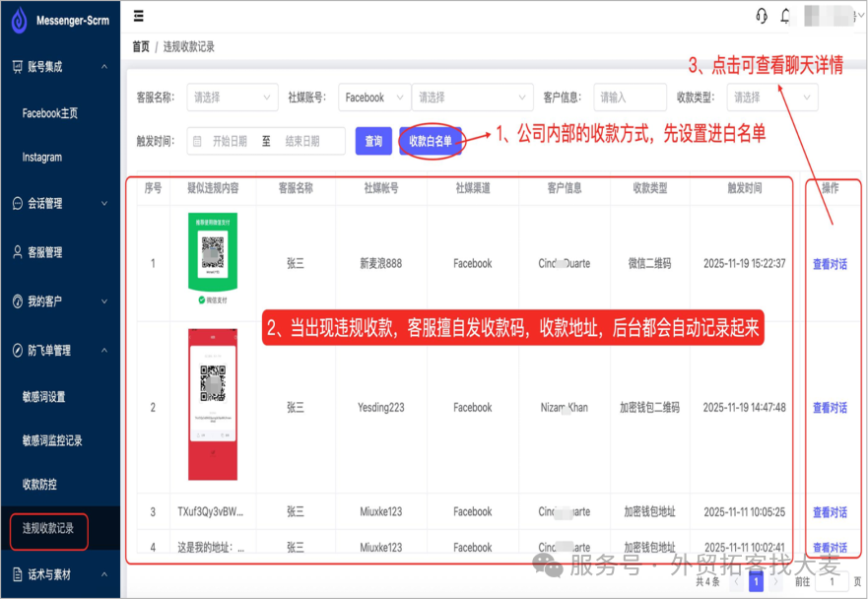Click the 客户信息 input field

[630, 98]
